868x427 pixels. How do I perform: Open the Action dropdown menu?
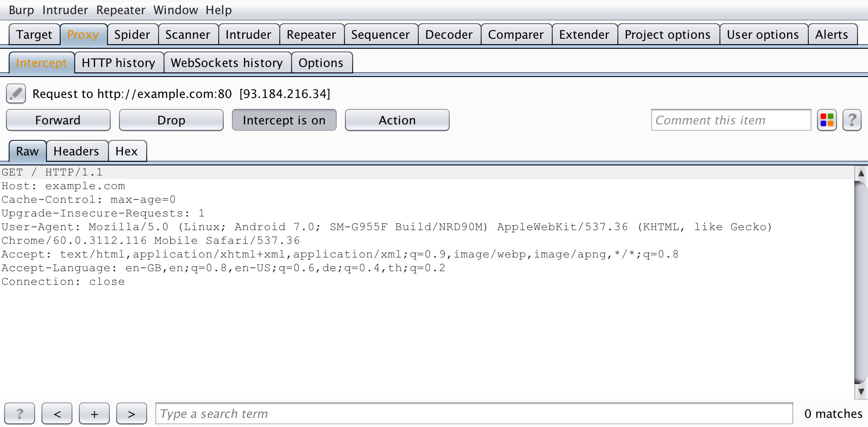pos(397,120)
